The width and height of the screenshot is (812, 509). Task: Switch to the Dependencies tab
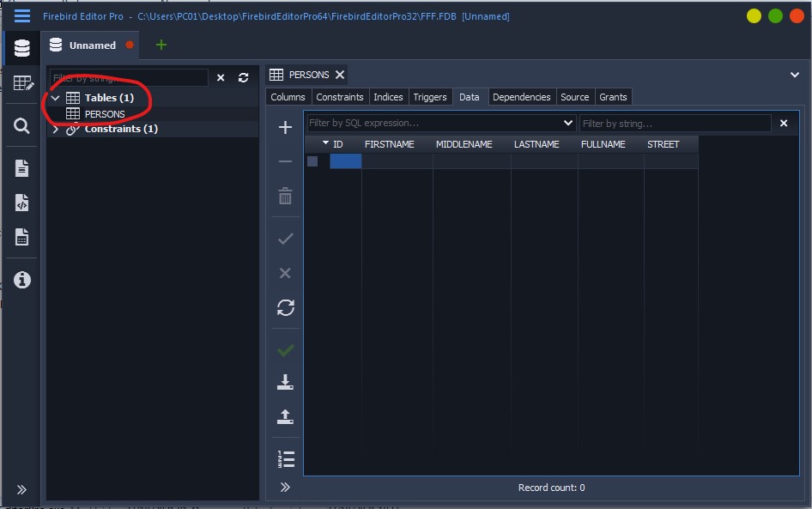(522, 97)
